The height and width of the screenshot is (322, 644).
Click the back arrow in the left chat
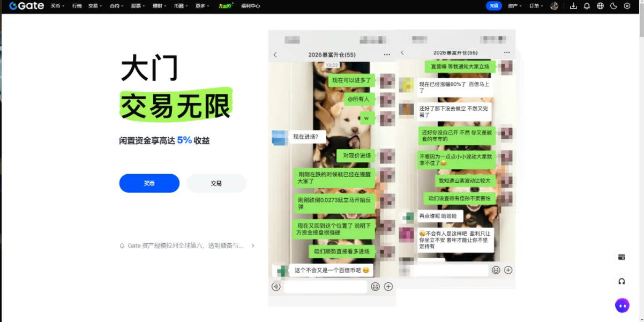[275, 55]
